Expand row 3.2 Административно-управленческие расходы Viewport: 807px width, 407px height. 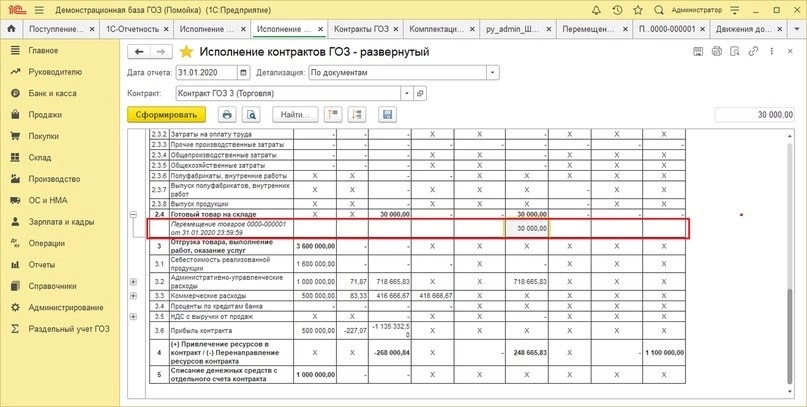click(134, 281)
